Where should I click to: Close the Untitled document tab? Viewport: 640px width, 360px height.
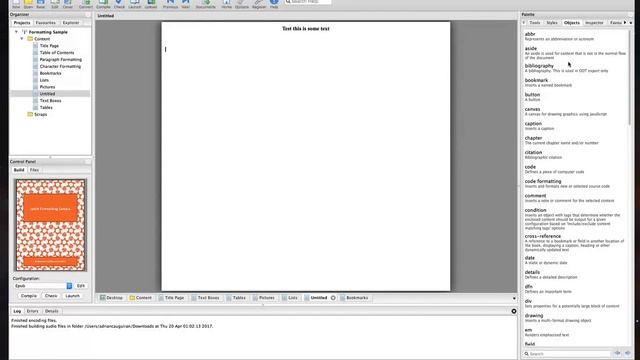pyautogui.click(x=333, y=298)
